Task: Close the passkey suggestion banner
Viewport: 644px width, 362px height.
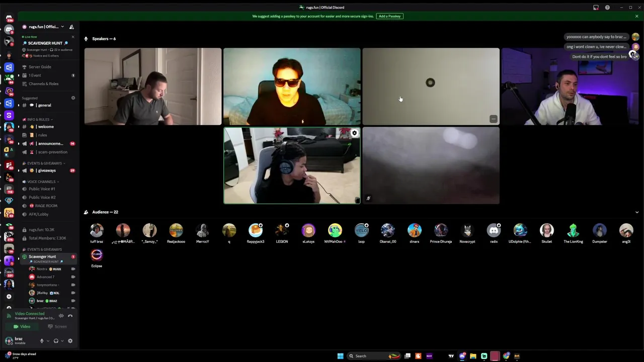Action: [636, 16]
